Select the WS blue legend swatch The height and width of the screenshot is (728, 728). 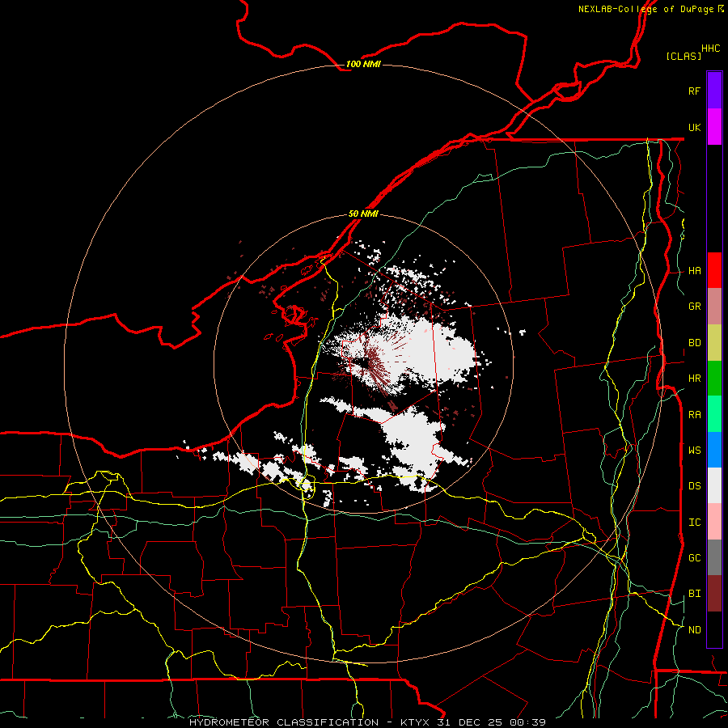tap(714, 450)
